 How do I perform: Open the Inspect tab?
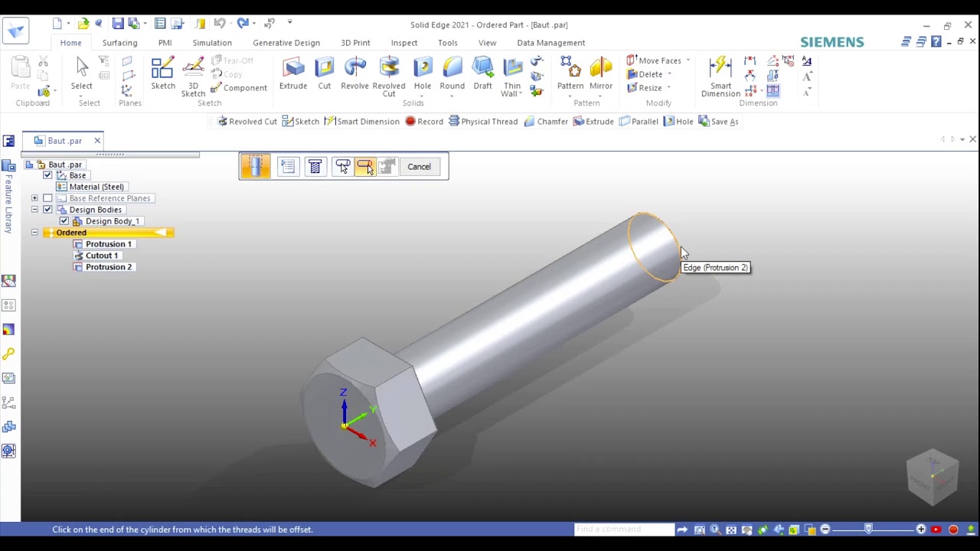click(404, 43)
